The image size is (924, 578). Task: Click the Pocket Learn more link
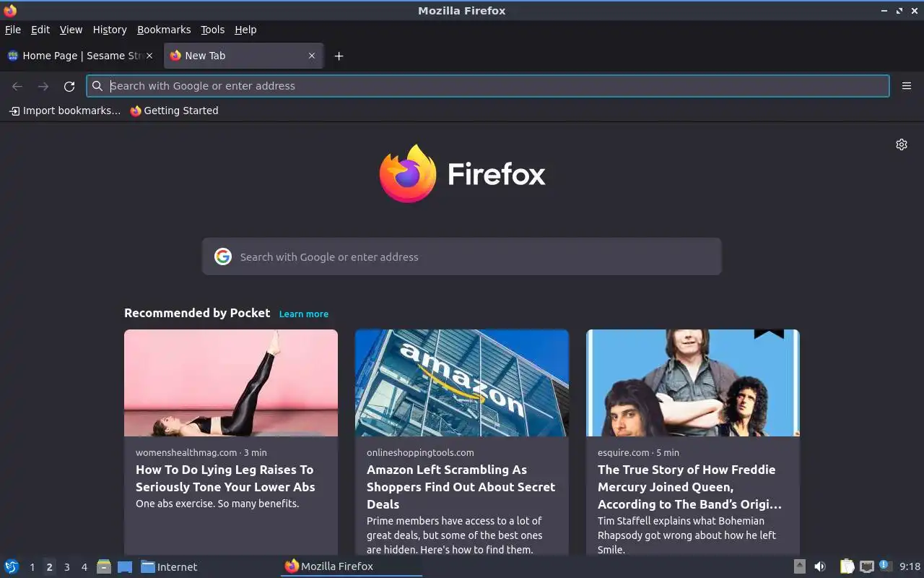pos(304,314)
